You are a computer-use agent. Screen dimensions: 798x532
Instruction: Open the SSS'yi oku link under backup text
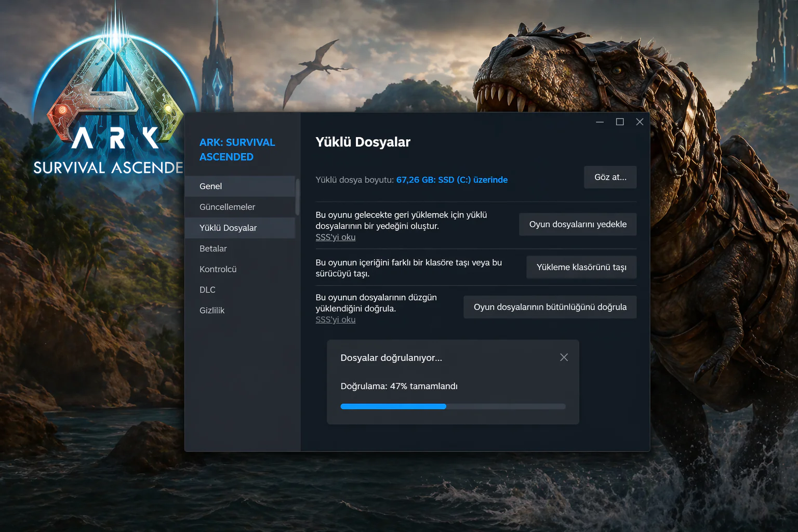point(335,237)
